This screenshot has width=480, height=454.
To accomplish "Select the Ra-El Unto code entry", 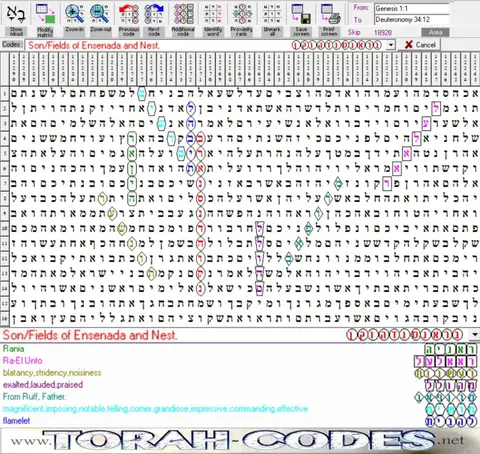I will click(22, 360).
